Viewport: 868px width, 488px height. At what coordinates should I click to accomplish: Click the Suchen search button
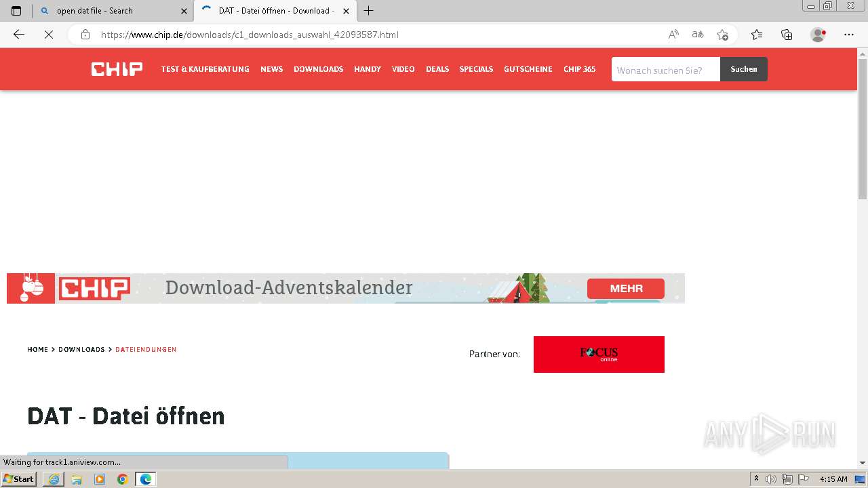tap(744, 69)
